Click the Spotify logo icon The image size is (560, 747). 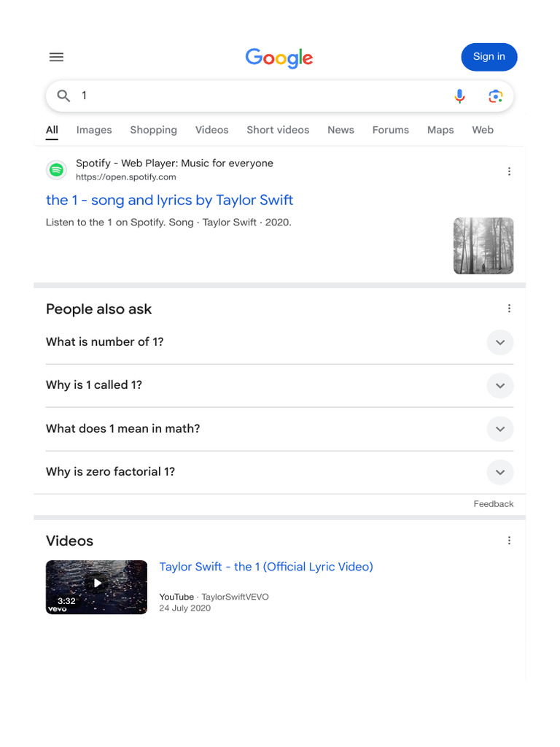coord(56,170)
